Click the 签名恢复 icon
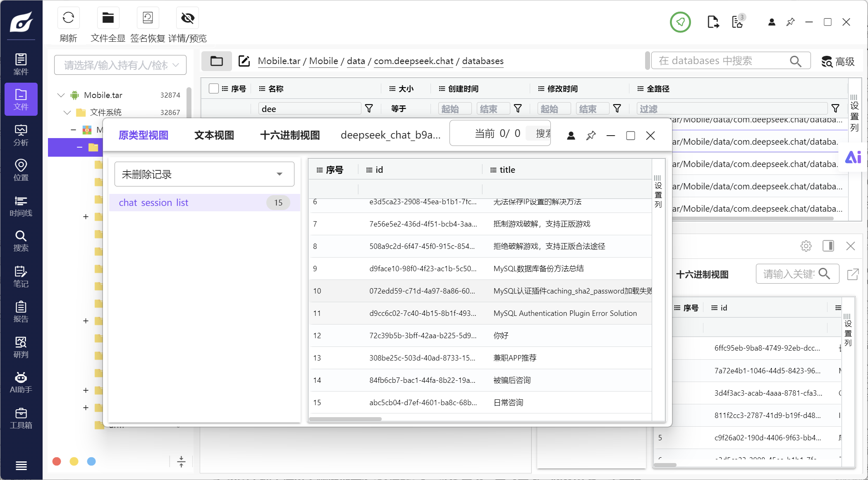Viewport: 868px width, 480px height. [x=148, y=18]
